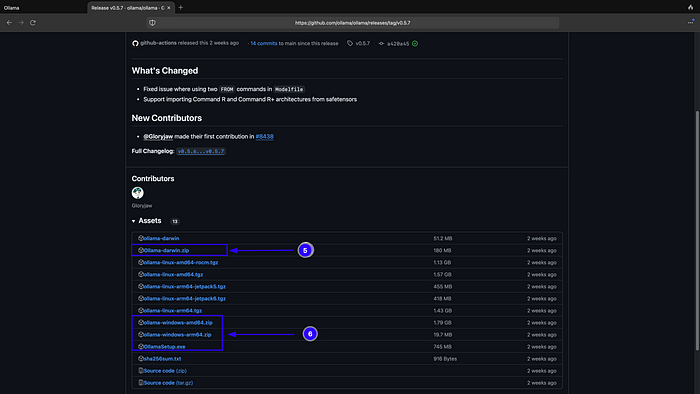Screen dimensions: 700x394
Task: Click the 1.79 GB size of windows-amd64.zip
Action: 442,323
